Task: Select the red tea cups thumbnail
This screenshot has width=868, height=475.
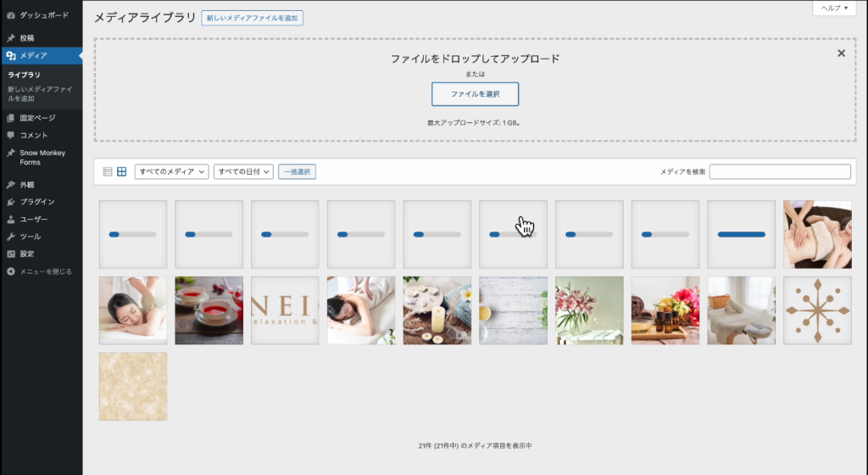Action: click(209, 310)
